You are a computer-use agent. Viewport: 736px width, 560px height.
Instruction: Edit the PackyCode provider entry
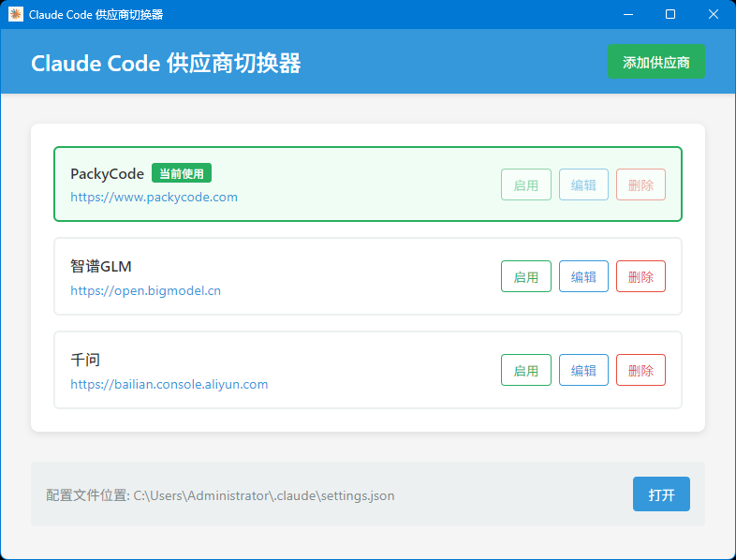pyautogui.click(x=583, y=184)
